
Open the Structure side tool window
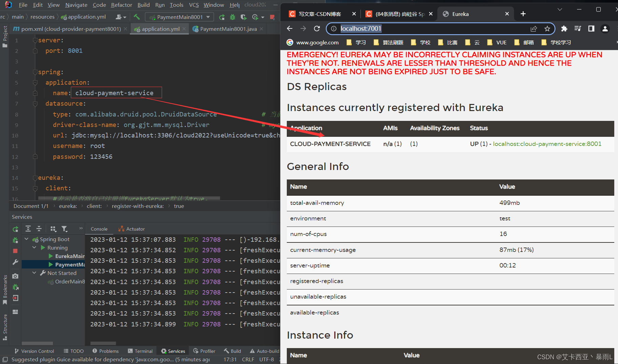5,327
